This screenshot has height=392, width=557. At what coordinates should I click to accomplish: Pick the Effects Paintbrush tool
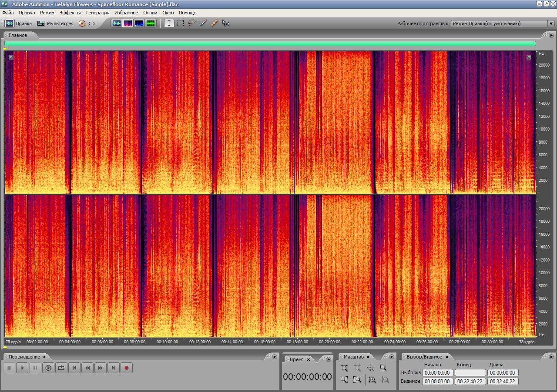tap(203, 23)
